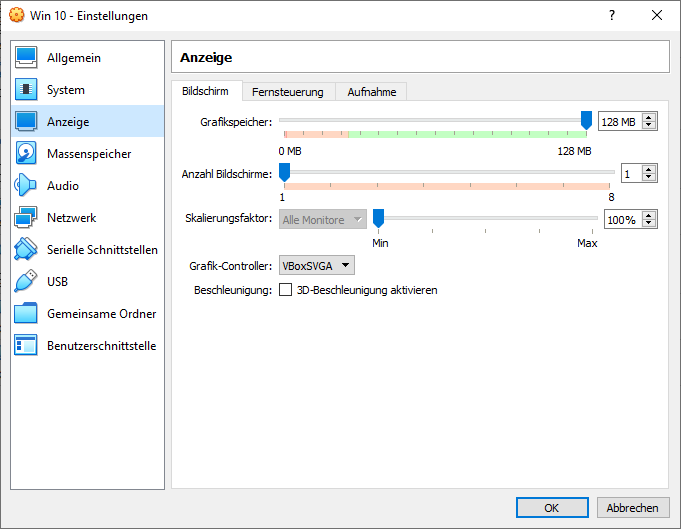Open Serielle Schnittstellen via its connector icon
The width and height of the screenshot is (681, 529).
pyautogui.click(x=26, y=249)
